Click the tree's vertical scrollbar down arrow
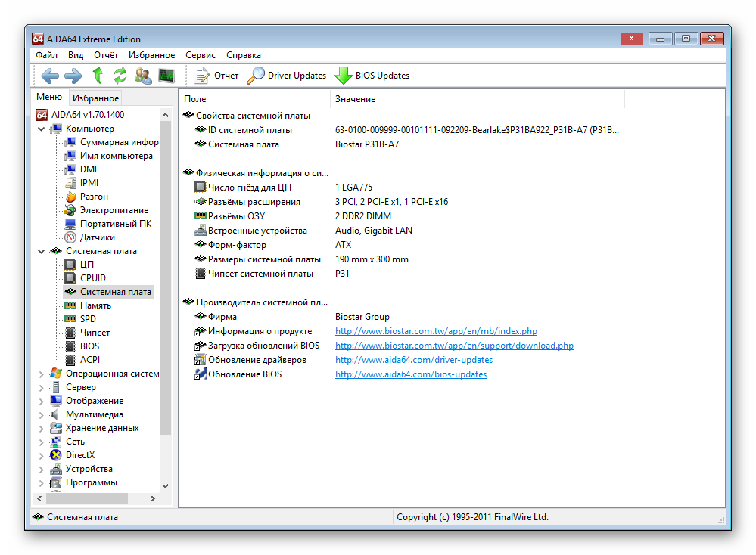756x555 pixels. 166,486
